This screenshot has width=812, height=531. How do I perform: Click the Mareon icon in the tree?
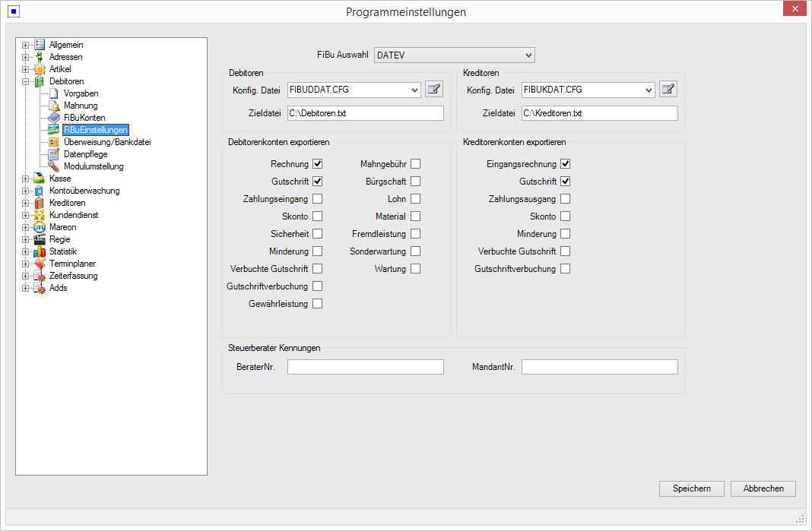click(40, 227)
